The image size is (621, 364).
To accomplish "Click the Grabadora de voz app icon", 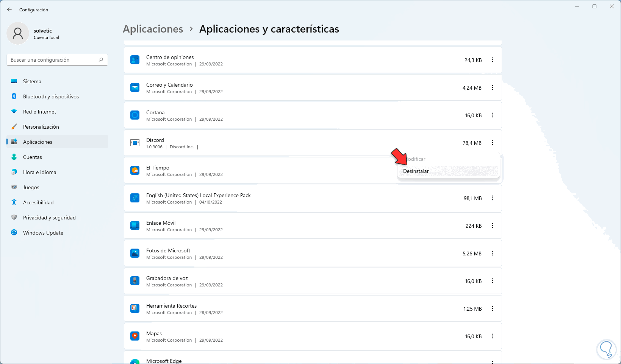I will click(135, 281).
